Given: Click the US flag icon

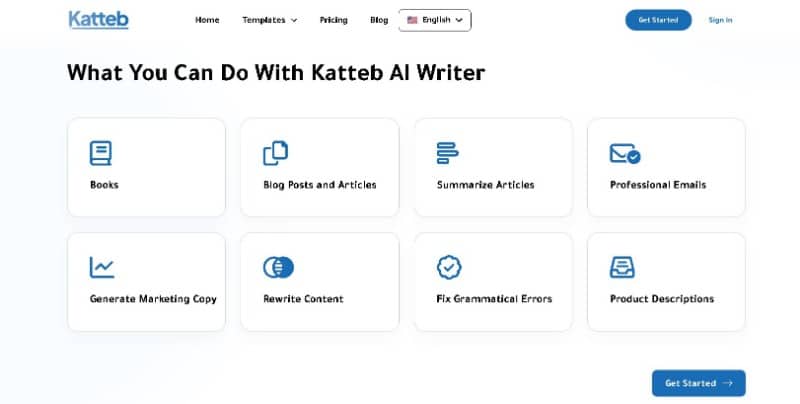Looking at the screenshot, I should tap(412, 20).
